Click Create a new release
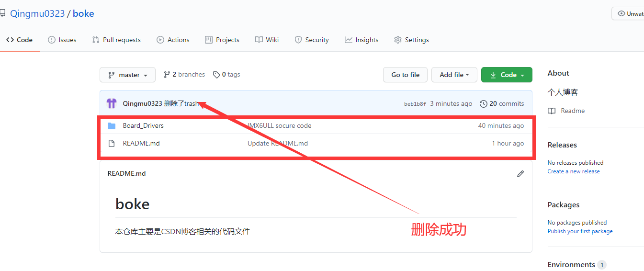This screenshot has width=644, height=271. coord(574,171)
